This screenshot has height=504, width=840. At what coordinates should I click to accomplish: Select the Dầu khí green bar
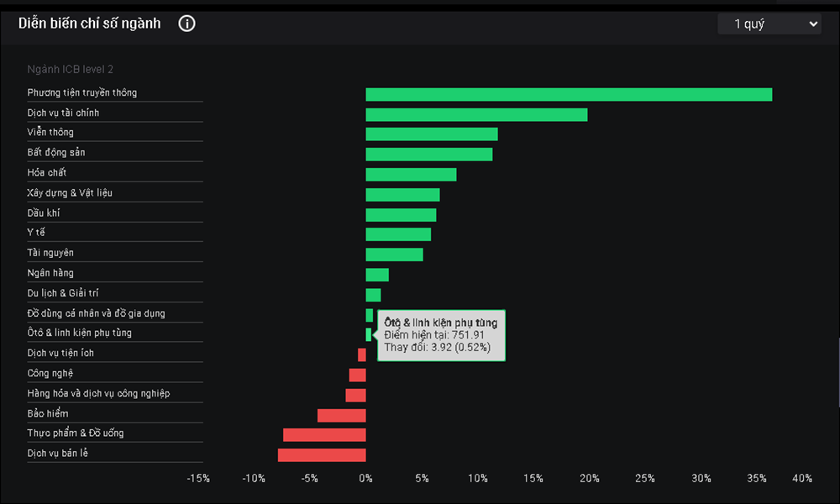[401, 215]
